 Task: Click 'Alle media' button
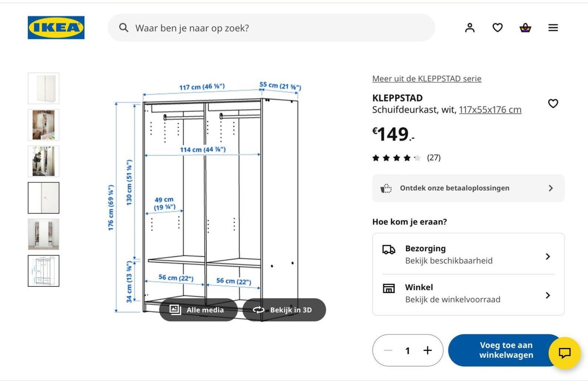[x=198, y=310]
